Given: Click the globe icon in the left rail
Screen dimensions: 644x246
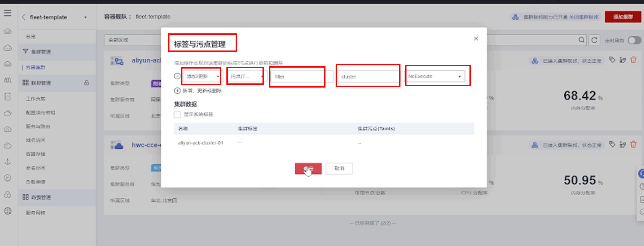Looking at the screenshot, I should 7,211.
